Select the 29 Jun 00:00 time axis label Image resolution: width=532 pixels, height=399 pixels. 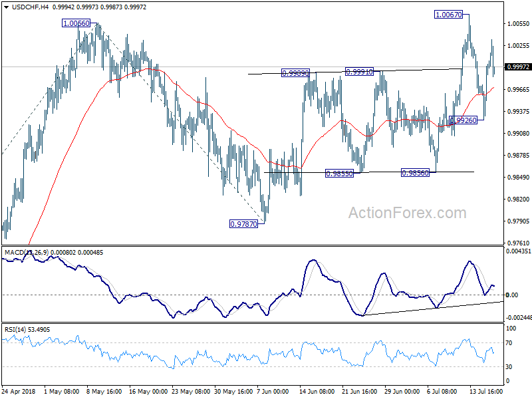coord(402,392)
